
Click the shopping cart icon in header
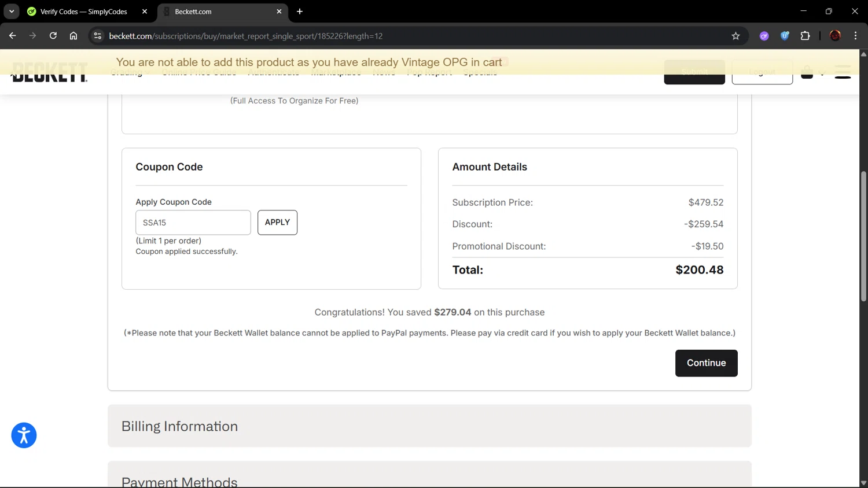tap(807, 73)
